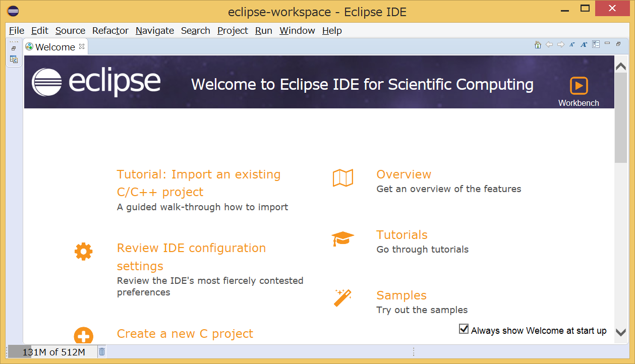Open the Customize Page icon

coord(596,44)
